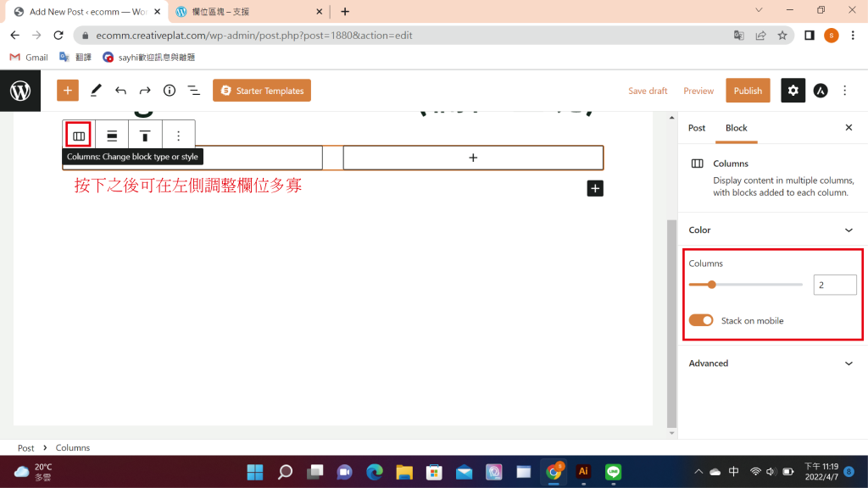
Task: Click the Undo arrow icon
Action: point(120,91)
